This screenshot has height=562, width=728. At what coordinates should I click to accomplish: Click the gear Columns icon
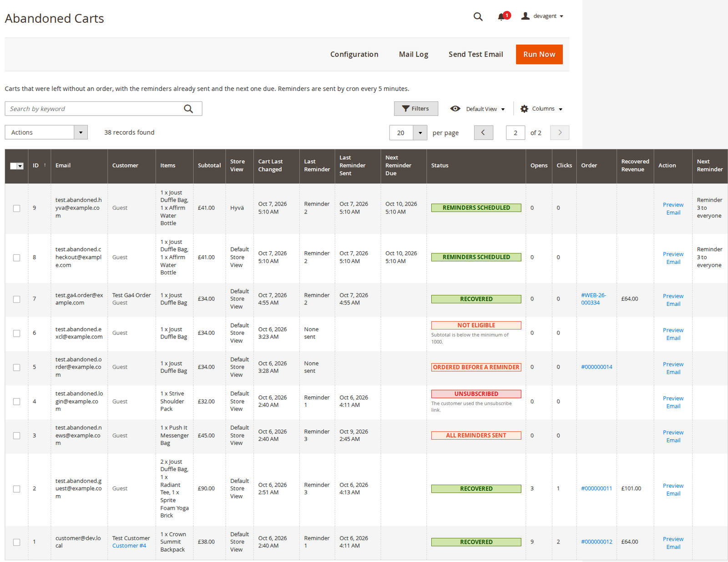(x=524, y=109)
